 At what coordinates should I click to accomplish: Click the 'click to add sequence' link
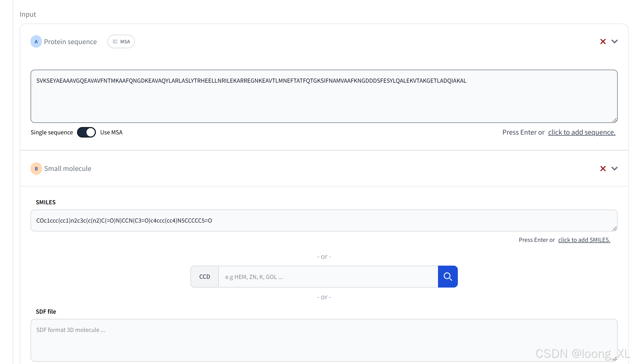click(x=582, y=132)
